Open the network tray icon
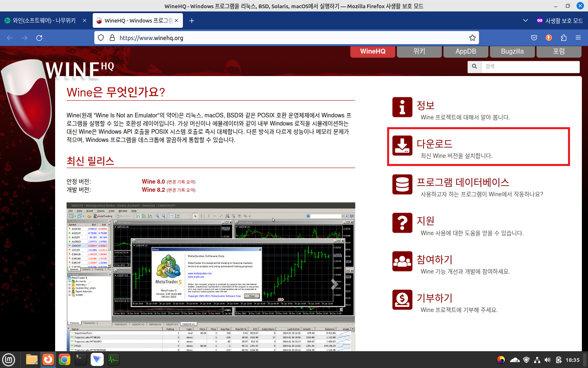 (537, 360)
